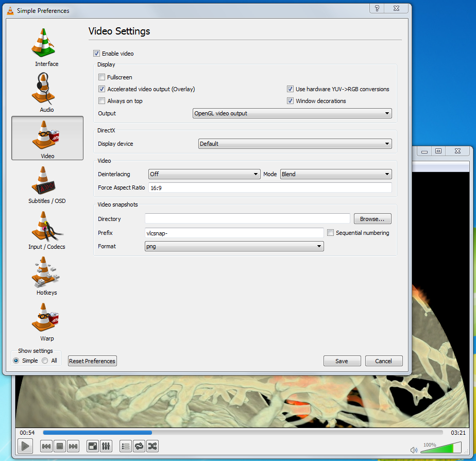Minimize the VLC player window

tap(424, 151)
